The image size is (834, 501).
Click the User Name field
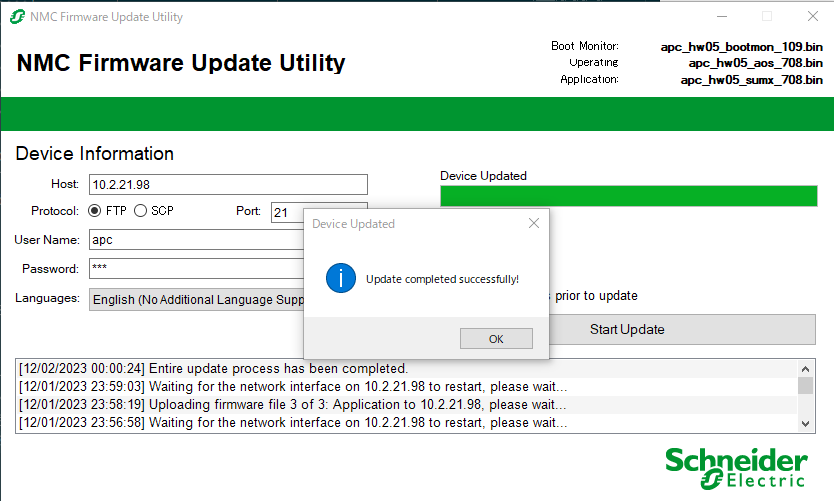(196, 239)
